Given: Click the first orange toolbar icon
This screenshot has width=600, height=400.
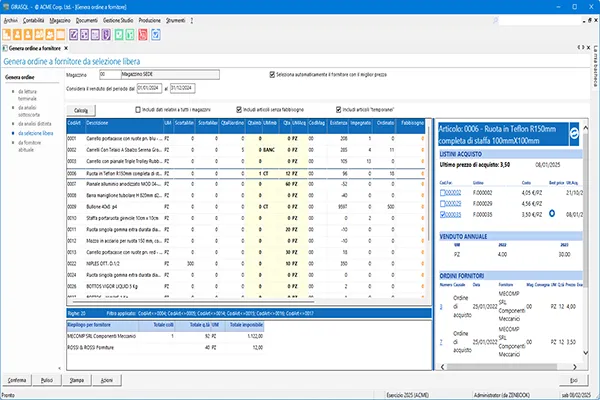Looking at the screenshot, I should pyautogui.click(x=7, y=34).
